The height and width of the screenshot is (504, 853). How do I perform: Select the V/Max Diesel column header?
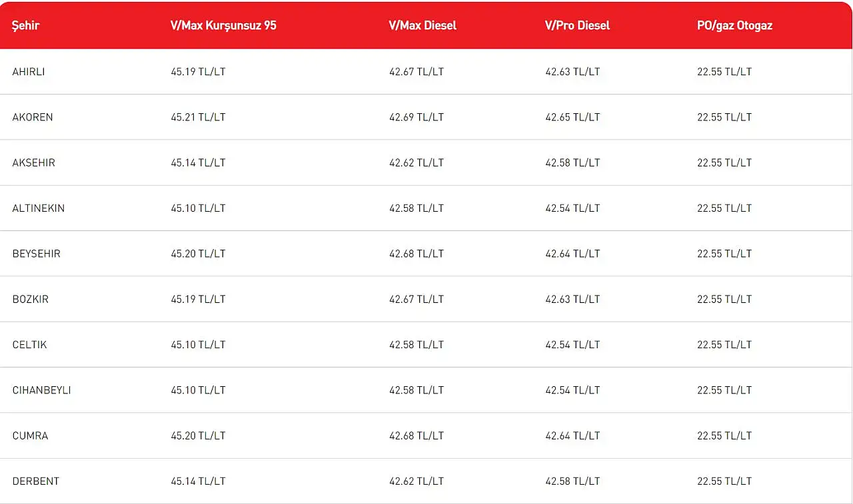[x=423, y=26]
